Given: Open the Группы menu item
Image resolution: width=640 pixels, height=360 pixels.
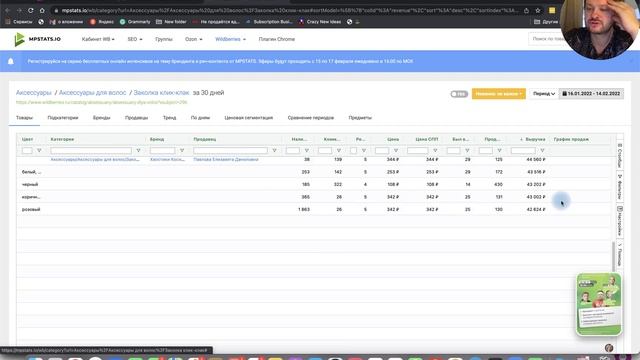Looking at the screenshot, I should [164, 39].
